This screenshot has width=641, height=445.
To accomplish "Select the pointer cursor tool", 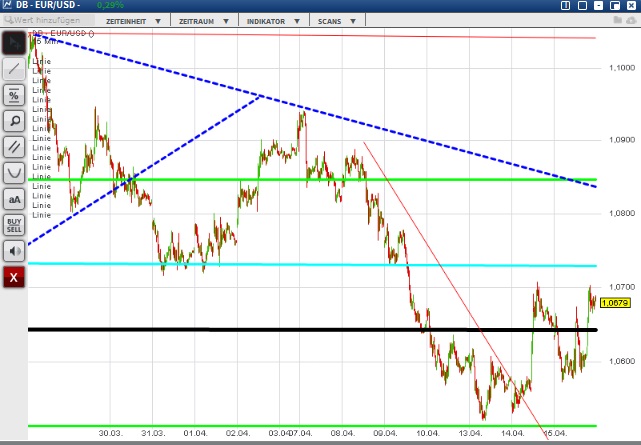I will point(14,43).
